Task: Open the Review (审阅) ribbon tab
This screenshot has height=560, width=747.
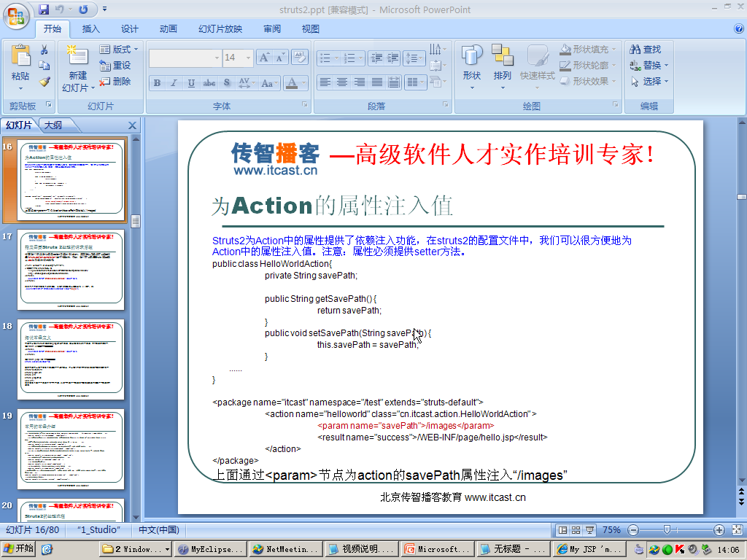Action: [272, 29]
